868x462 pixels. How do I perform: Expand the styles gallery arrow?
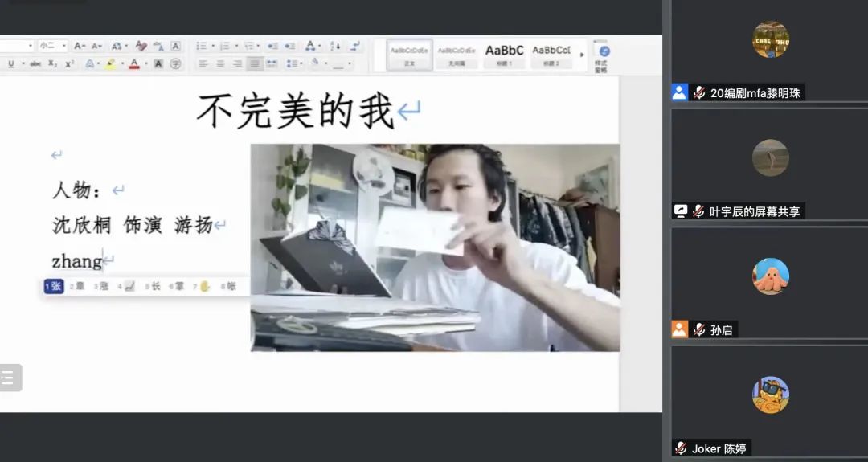(x=582, y=54)
